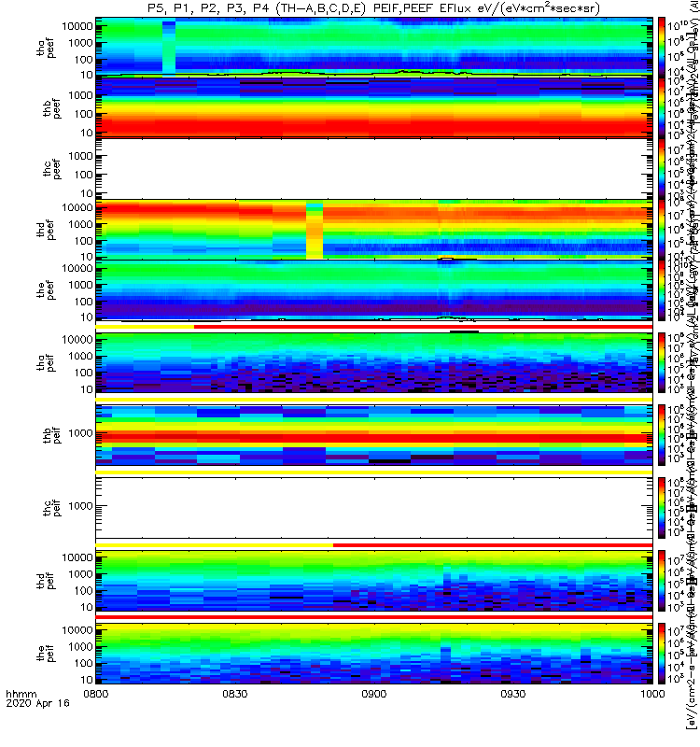Click the yellow mode bar above thc peif

click(x=374, y=472)
